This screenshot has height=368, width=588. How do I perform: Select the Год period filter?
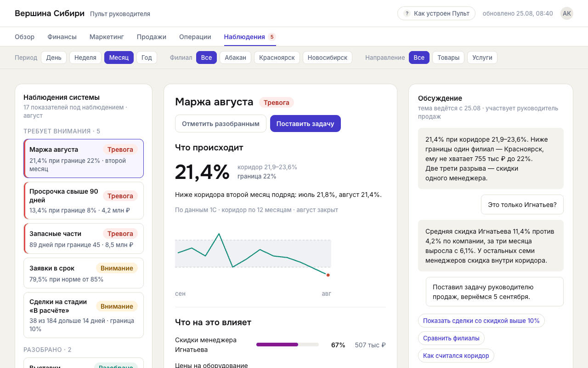[147, 57]
